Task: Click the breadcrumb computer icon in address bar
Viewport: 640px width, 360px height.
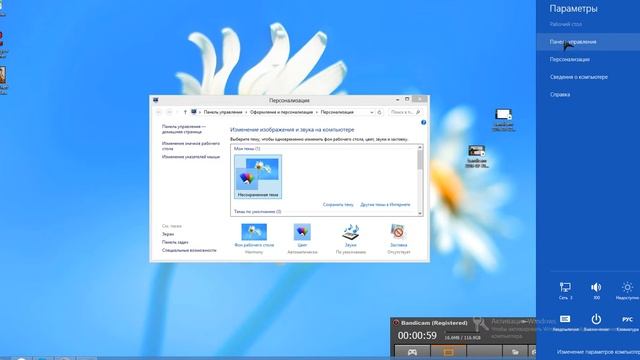Action: click(x=194, y=112)
